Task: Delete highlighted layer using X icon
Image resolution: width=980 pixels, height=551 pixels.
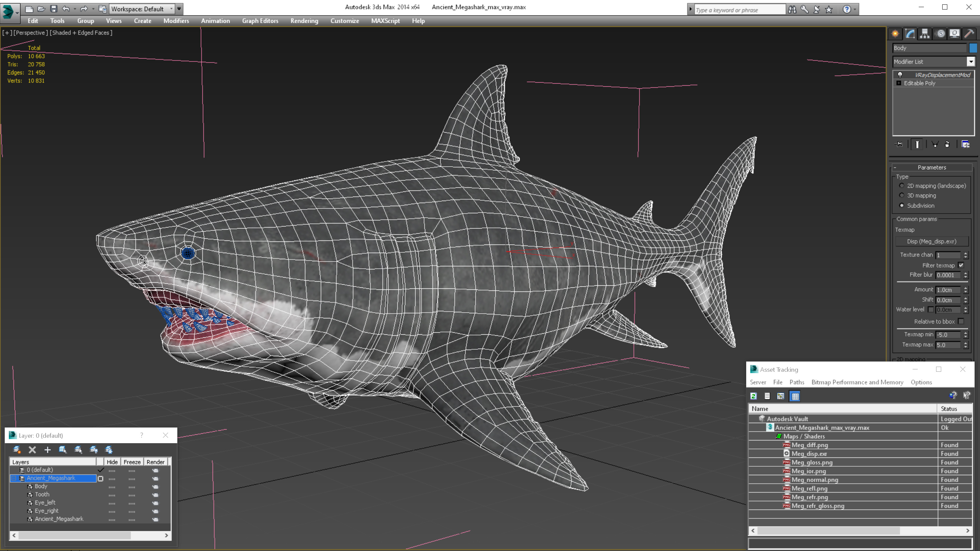Action: pos(32,450)
